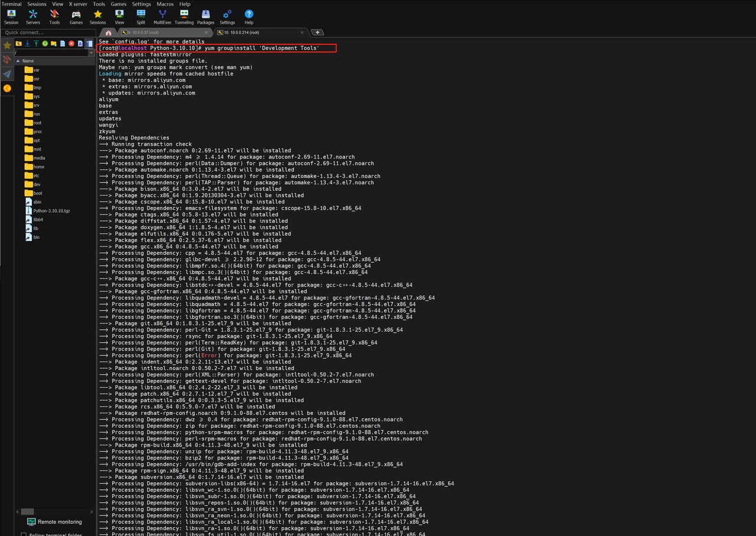Expand the SFTP path dropdown
This screenshot has height=536, width=756.
(x=91, y=53)
